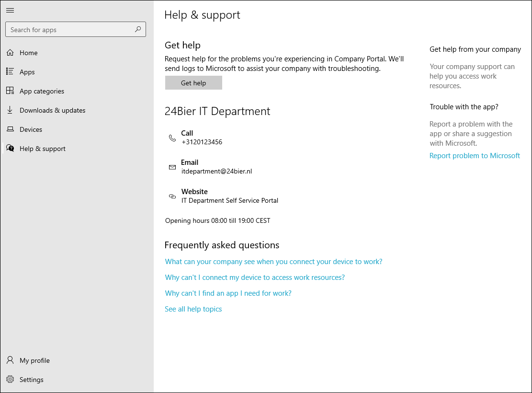
Task: Click the Get help button
Action: [193, 83]
